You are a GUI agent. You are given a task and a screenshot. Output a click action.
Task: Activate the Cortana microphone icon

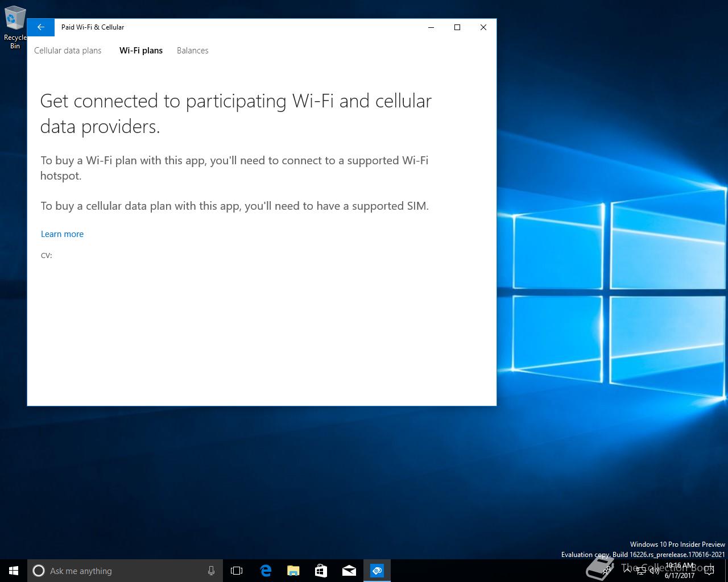(x=211, y=571)
